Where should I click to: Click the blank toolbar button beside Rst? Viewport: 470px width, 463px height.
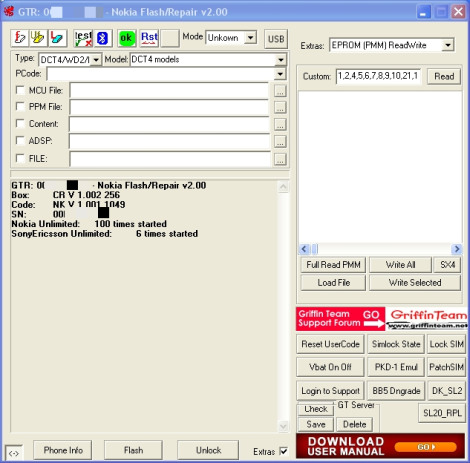pyautogui.click(x=170, y=38)
